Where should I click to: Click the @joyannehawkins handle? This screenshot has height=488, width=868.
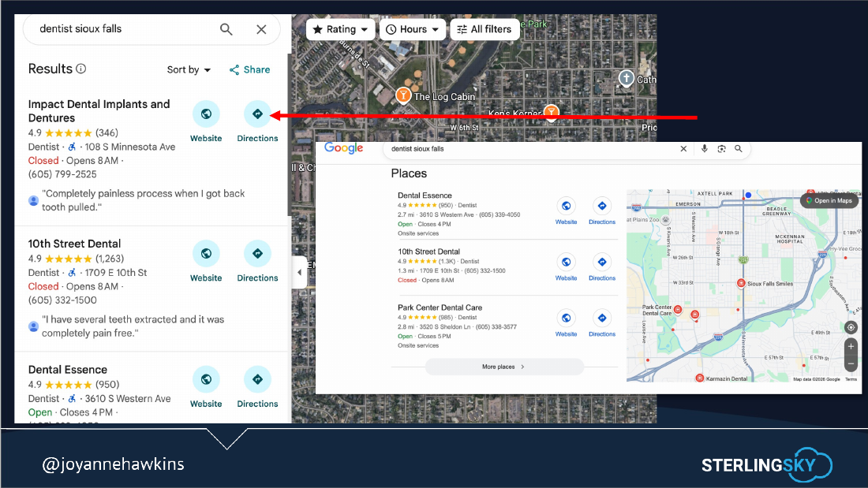114,464
